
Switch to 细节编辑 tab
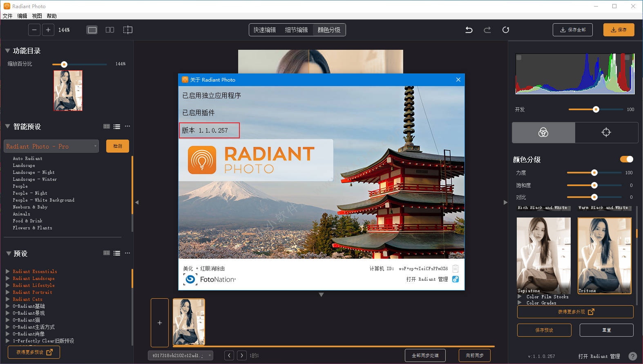pos(296,30)
